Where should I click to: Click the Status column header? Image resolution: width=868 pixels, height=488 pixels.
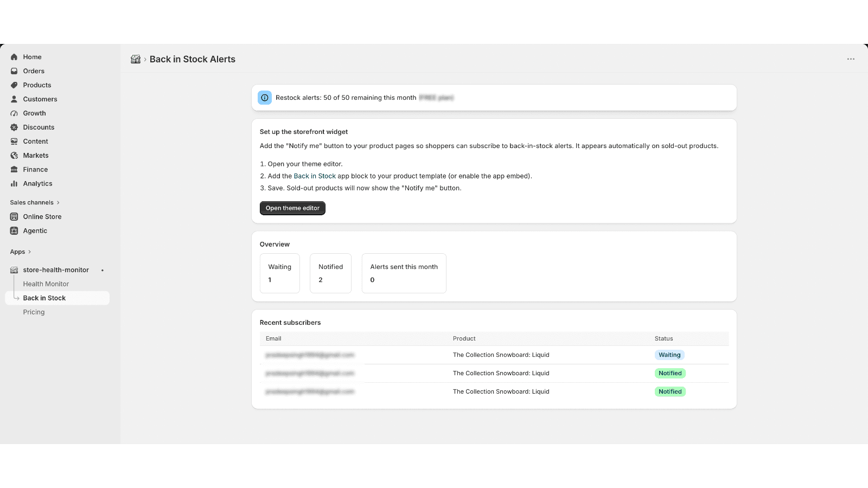(663, 339)
